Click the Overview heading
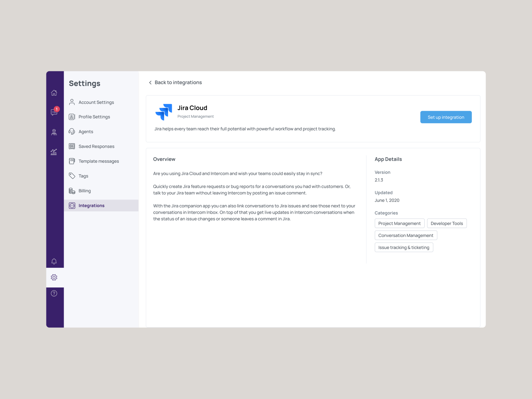This screenshot has height=399, width=532. tap(164, 159)
